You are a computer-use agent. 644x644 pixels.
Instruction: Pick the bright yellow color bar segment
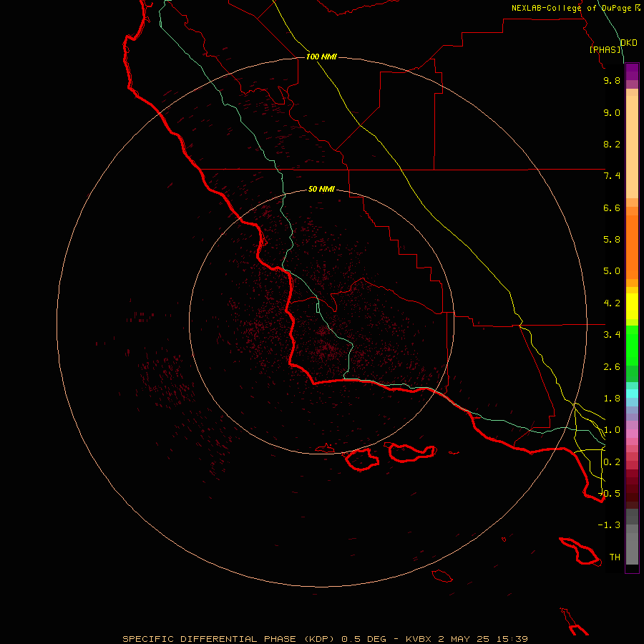[632, 306]
